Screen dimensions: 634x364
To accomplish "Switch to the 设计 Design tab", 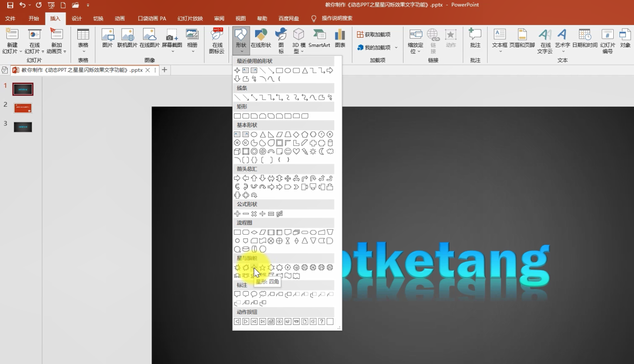I will [76, 18].
